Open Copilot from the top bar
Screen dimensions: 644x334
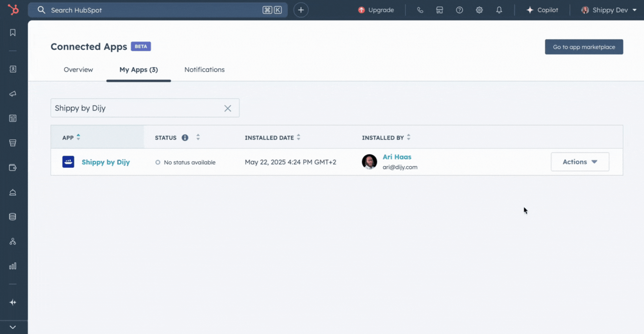point(542,10)
